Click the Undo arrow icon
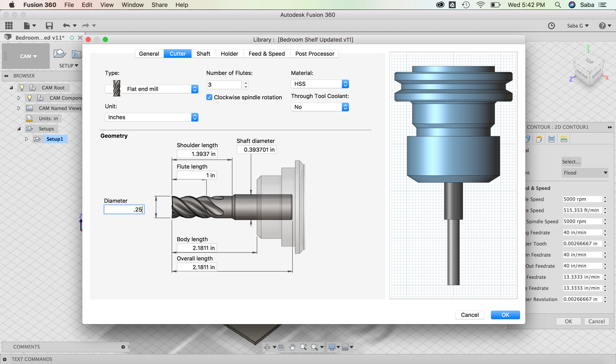The width and height of the screenshot is (616, 364). point(66,26)
